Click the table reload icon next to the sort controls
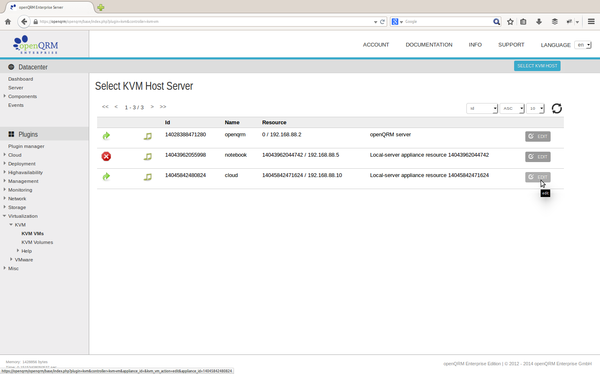Image resolution: width=600 pixels, height=374 pixels. coord(557,108)
